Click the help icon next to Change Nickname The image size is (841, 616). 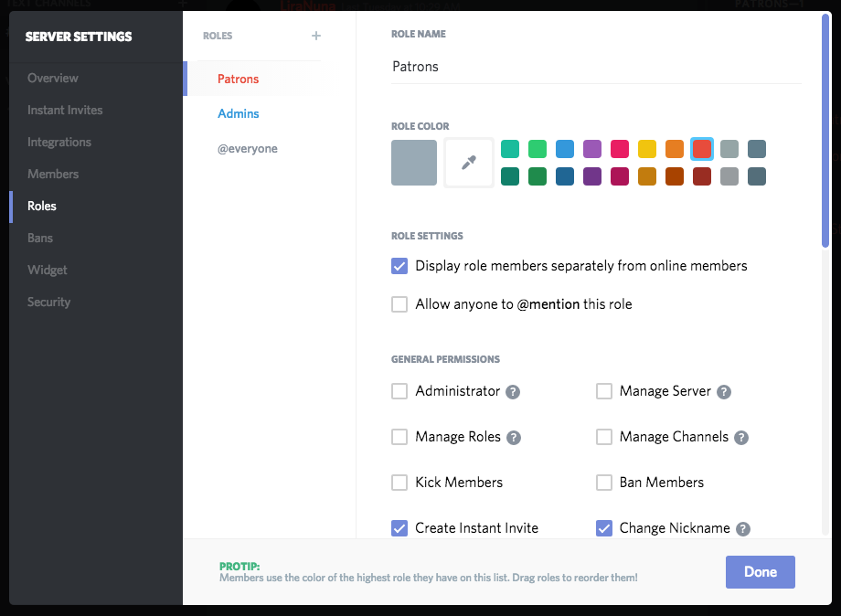pos(742,528)
